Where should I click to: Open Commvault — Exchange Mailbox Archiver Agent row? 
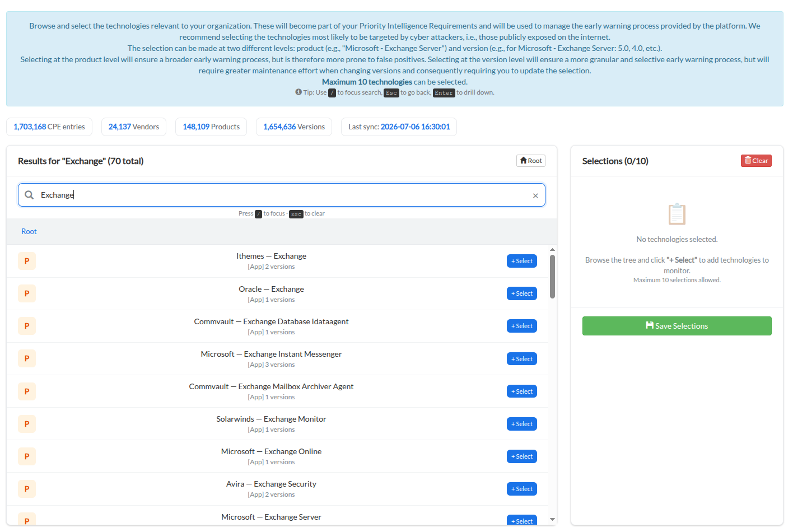point(278,391)
